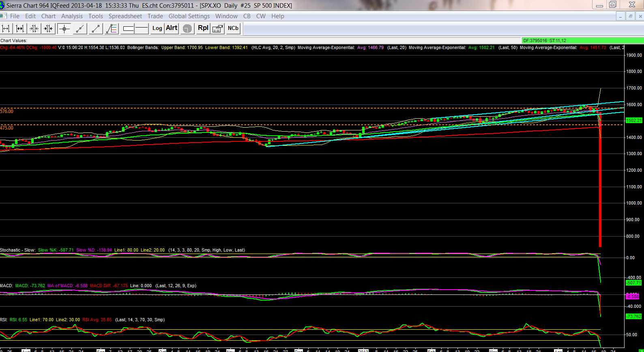
Task: Click the second bar-spacing tool with double bars
Action: click(x=20, y=28)
